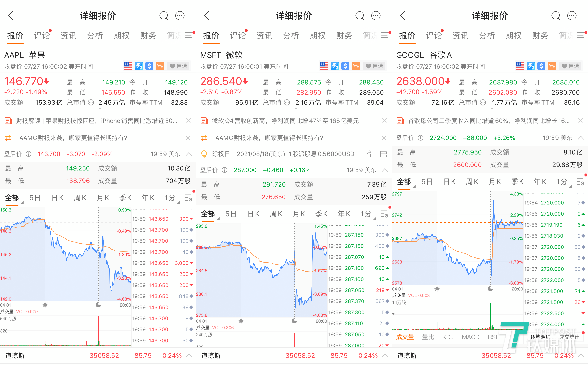This screenshot has width=588, height=365.
Task: Open FAAMG财报来袭 topic link under MSFT
Action: [267, 138]
